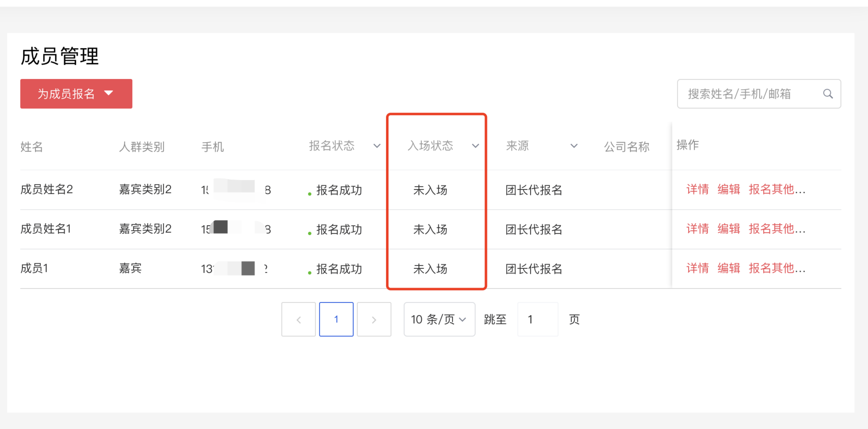
Task: Click the search name/phone/email field
Action: pos(748,94)
